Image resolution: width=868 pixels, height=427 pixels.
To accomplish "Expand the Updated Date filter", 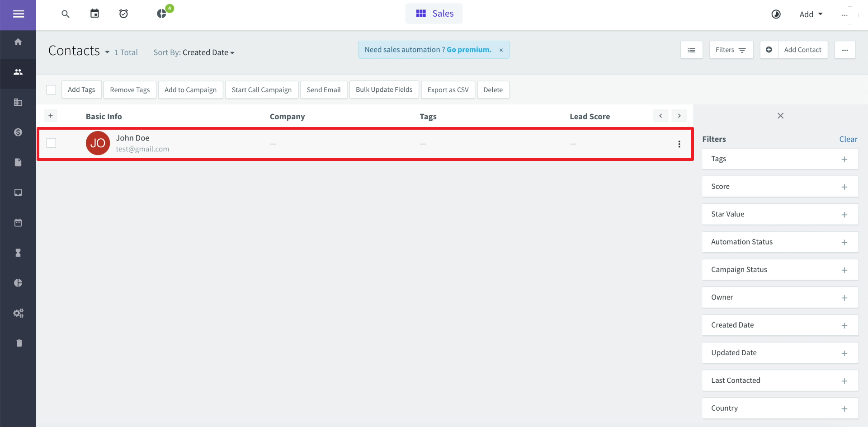I will pos(780,353).
